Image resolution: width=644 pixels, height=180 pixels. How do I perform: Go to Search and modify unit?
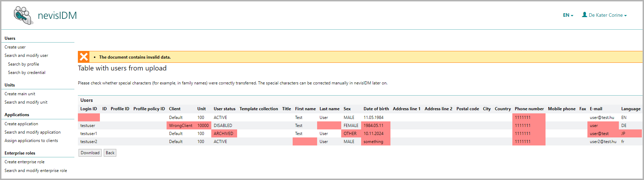click(26, 102)
